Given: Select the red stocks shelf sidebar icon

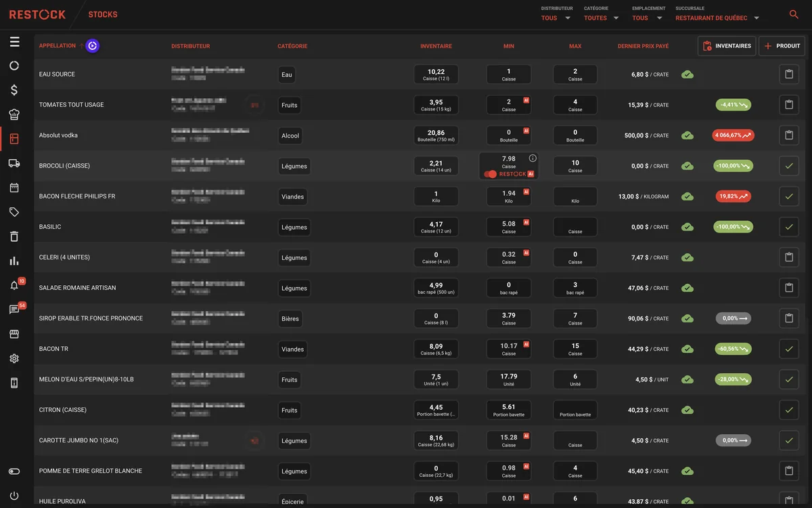Looking at the screenshot, I should [x=14, y=139].
